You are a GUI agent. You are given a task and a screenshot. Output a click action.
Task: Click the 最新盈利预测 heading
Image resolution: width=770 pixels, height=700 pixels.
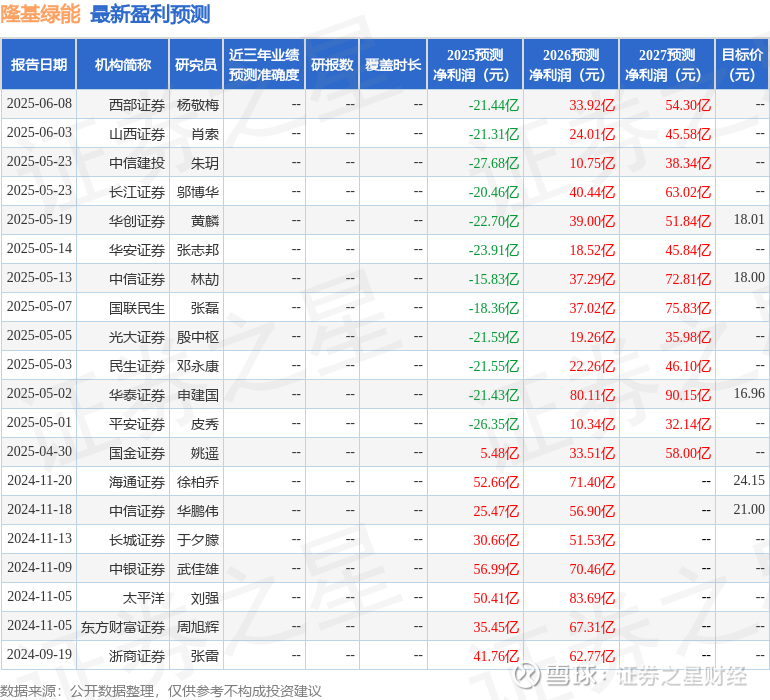pos(150,14)
